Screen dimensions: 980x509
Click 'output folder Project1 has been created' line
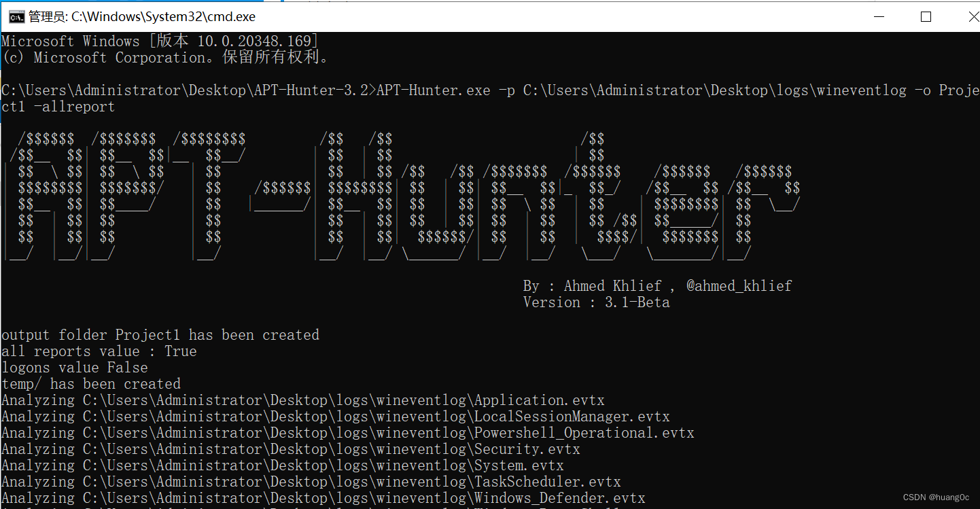point(160,335)
